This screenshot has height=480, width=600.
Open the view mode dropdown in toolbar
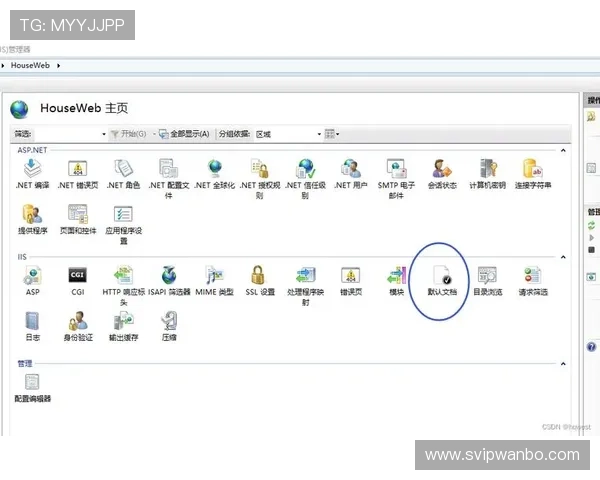click(331, 134)
